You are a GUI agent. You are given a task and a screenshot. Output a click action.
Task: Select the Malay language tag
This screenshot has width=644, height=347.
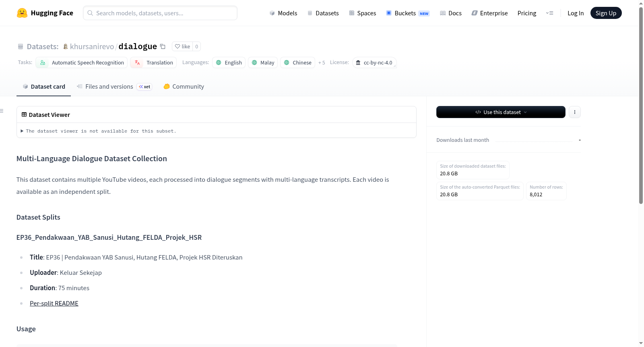263,62
